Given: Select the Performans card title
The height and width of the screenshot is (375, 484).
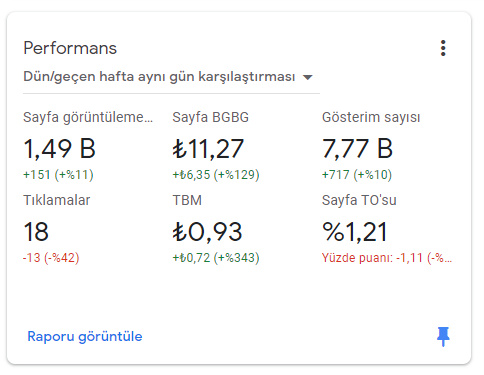Looking at the screenshot, I should pos(70,48).
